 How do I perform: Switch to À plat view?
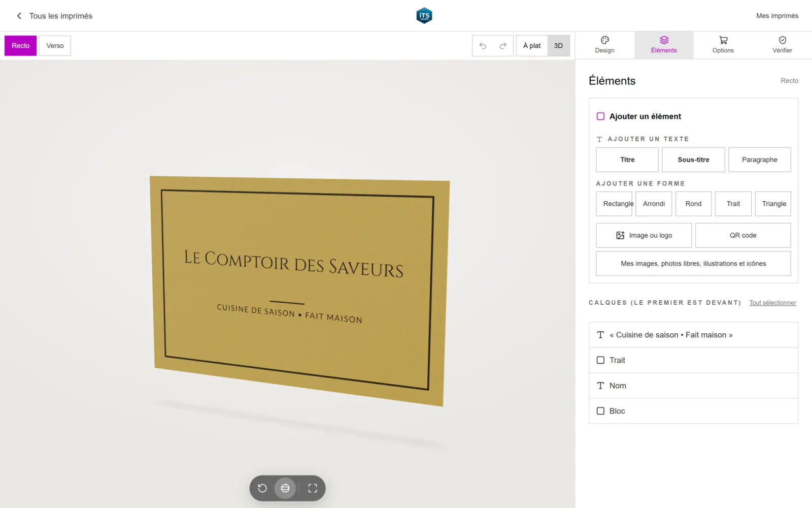click(x=532, y=46)
